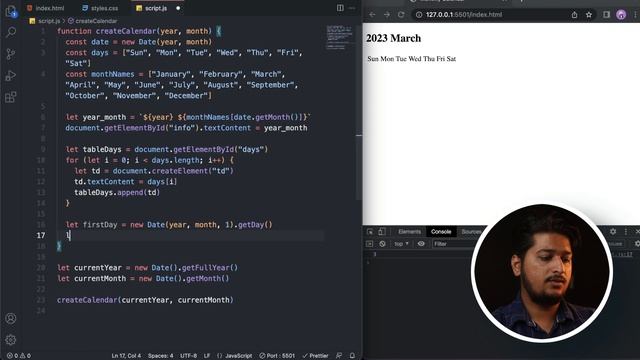Reload the browser page
Image resolution: width=640 pixels, height=360 pixels.
[401, 15]
